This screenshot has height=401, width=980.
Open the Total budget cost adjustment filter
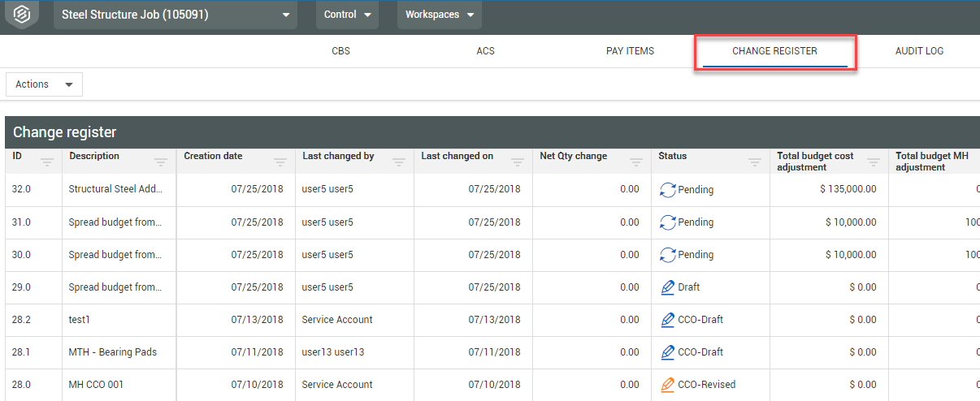(x=874, y=162)
